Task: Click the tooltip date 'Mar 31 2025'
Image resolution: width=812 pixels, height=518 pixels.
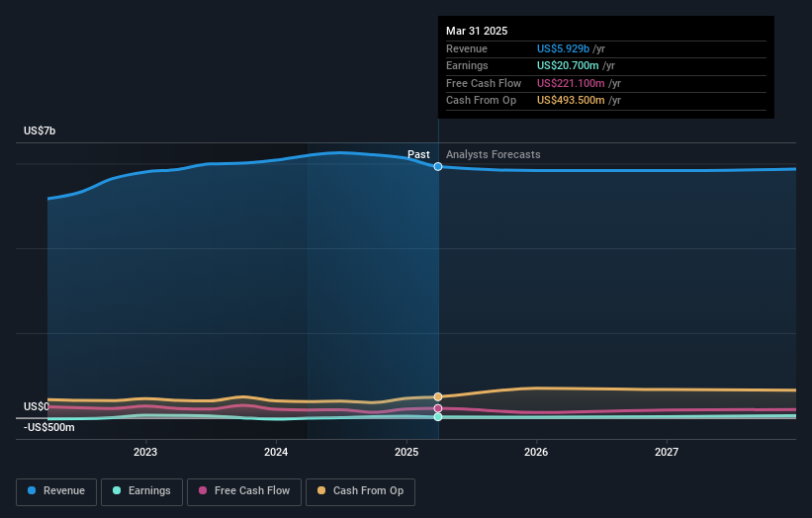Action: (x=477, y=31)
